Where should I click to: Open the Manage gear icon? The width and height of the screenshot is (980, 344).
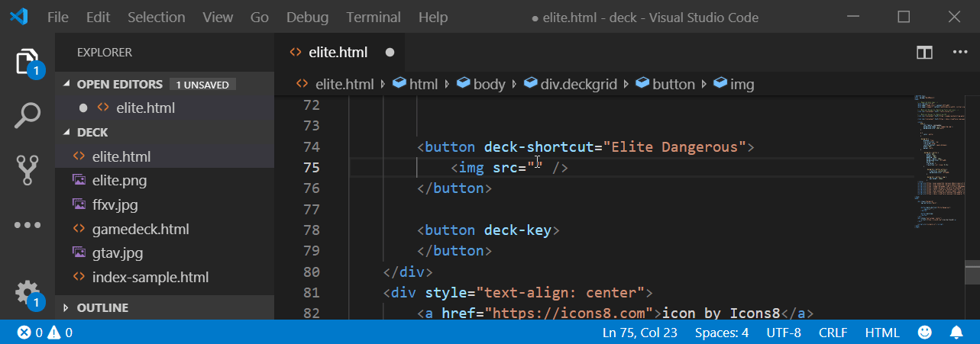click(x=27, y=292)
